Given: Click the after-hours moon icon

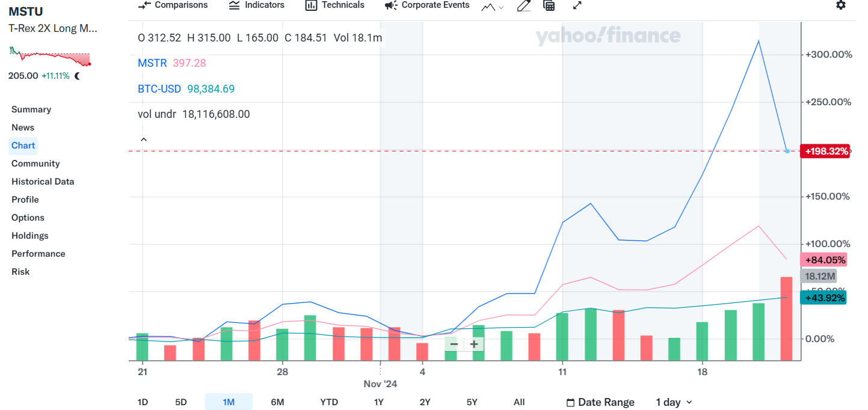Looking at the screenshot, I should tap(77, 76).
